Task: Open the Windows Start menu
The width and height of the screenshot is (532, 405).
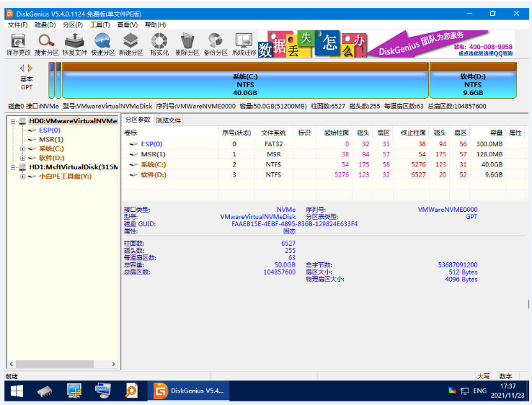Action: click(16, 391)
